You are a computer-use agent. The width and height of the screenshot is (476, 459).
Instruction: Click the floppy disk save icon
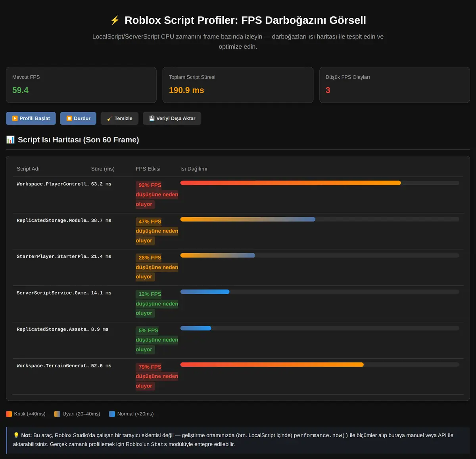[x=152, y=119]
